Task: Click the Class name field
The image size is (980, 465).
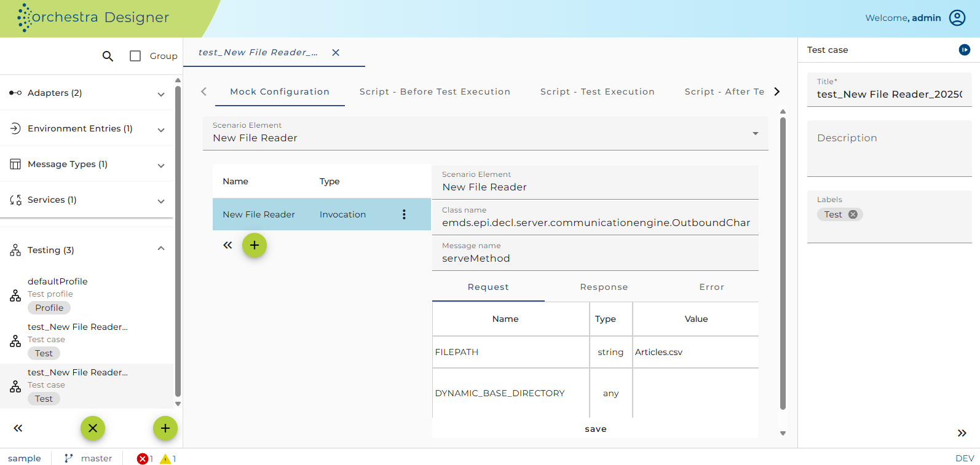Action: (595, 217)
